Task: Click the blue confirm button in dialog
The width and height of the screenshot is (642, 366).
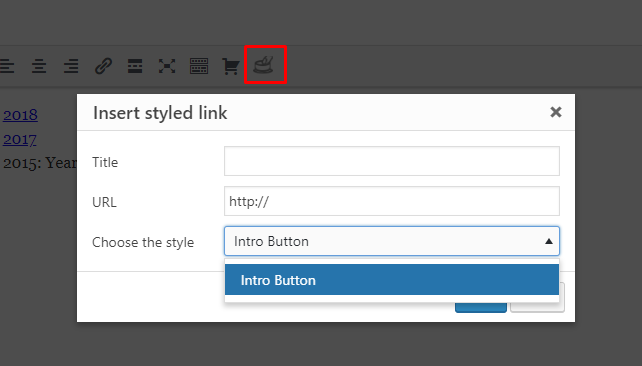Action: click(x=481, y=307)
